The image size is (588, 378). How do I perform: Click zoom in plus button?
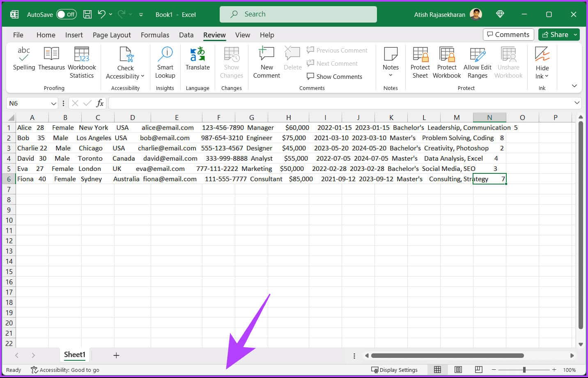coord(554,370)
